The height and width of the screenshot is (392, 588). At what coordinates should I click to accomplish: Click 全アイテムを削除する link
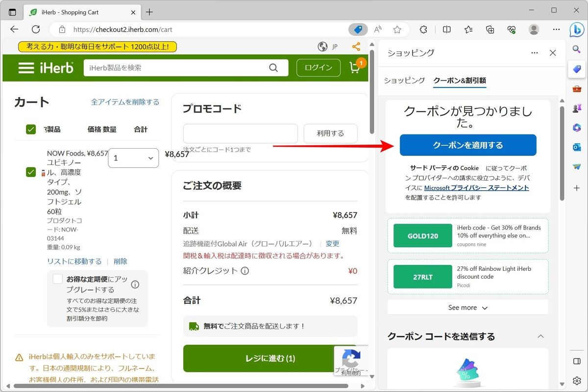coord(125,102)
